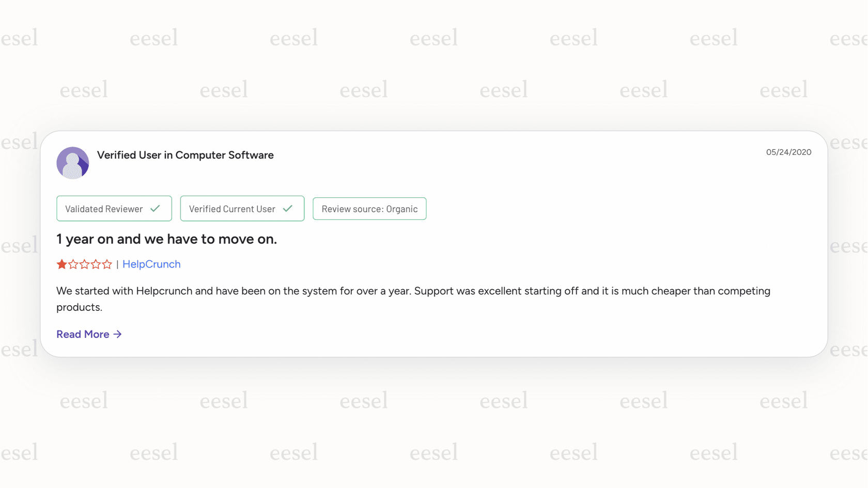Click the review title '1 year on and we have to move on'
This screenshot has height=488, width=868.
click(166, 239)
